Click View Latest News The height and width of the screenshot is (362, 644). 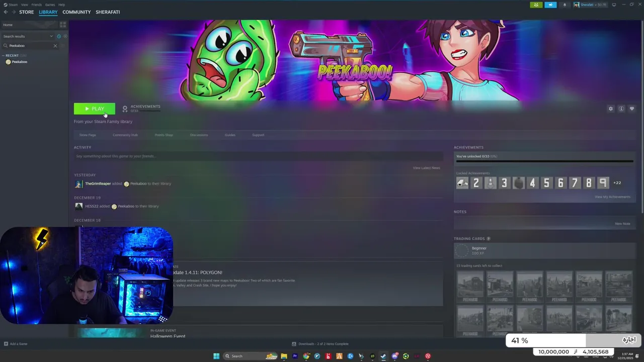click(427, 168)
